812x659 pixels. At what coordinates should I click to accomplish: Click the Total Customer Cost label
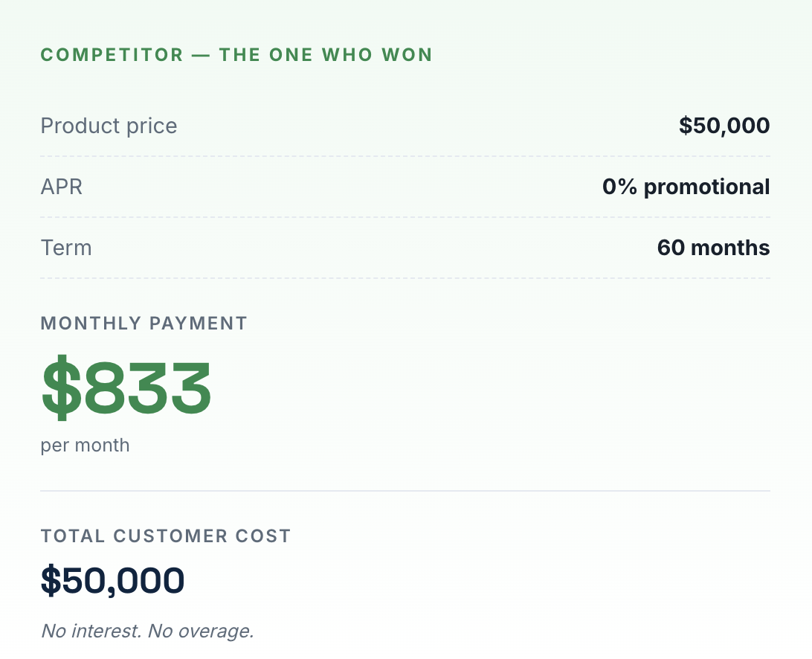click(166, 536)
